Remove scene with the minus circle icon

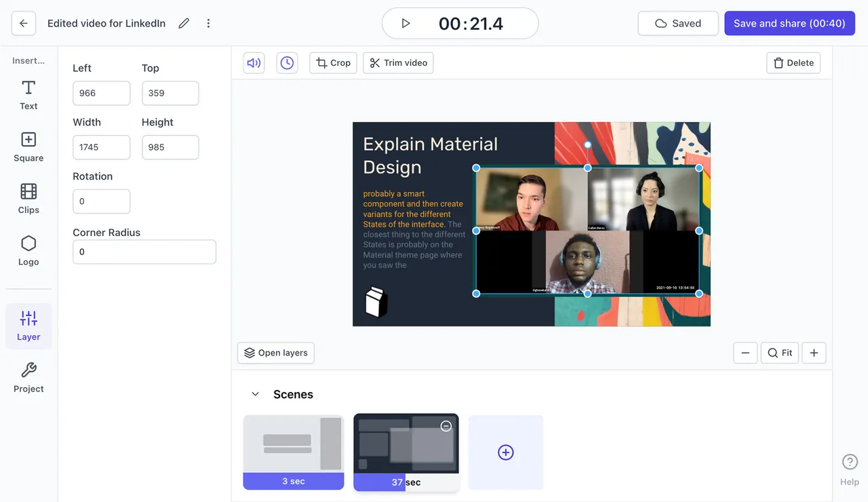click(x=446, y=426)
